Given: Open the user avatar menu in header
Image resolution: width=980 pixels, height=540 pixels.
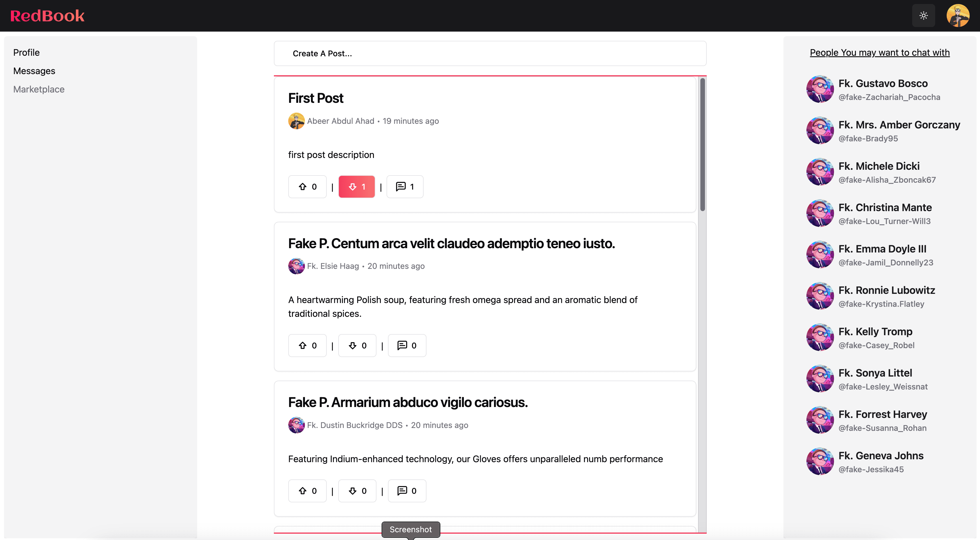Looking at the screenshot, I should tap(958, 16).
